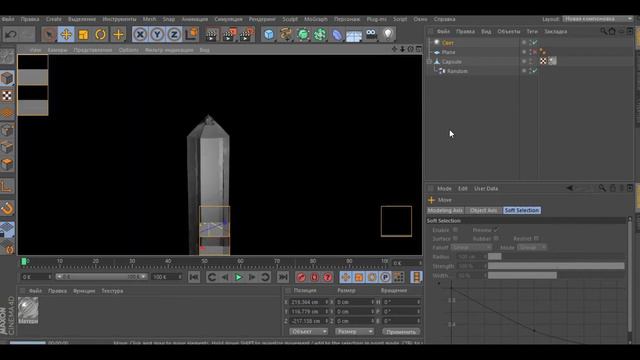Screen dimensions: 640x360
Task: Click the coordinate system icon
Action: pyautogui.click(x=191, y=35)
